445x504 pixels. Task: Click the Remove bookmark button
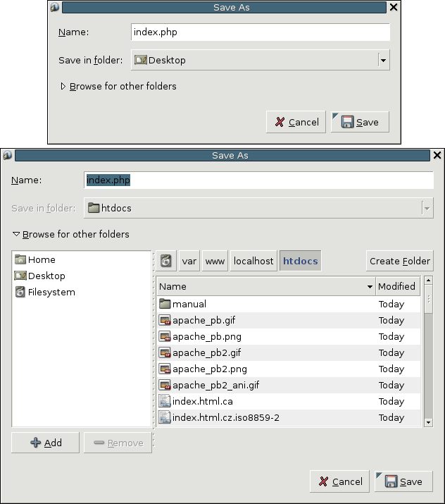(118, 443)
